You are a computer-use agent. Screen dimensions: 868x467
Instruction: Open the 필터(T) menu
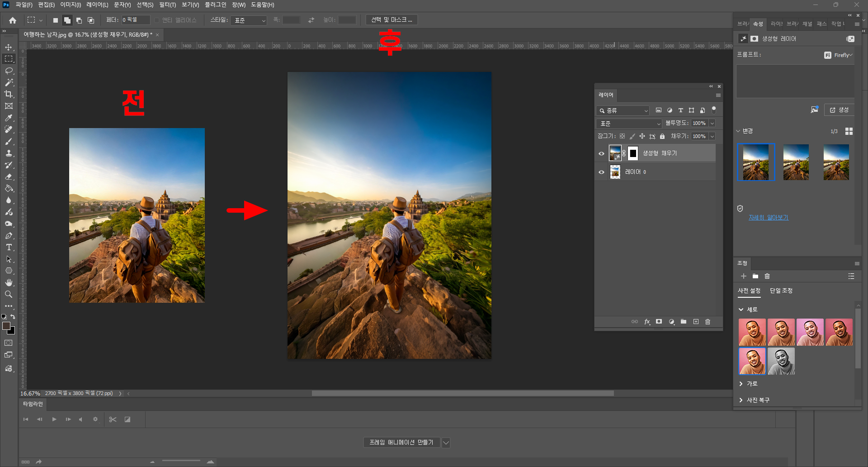coord(167,5)
